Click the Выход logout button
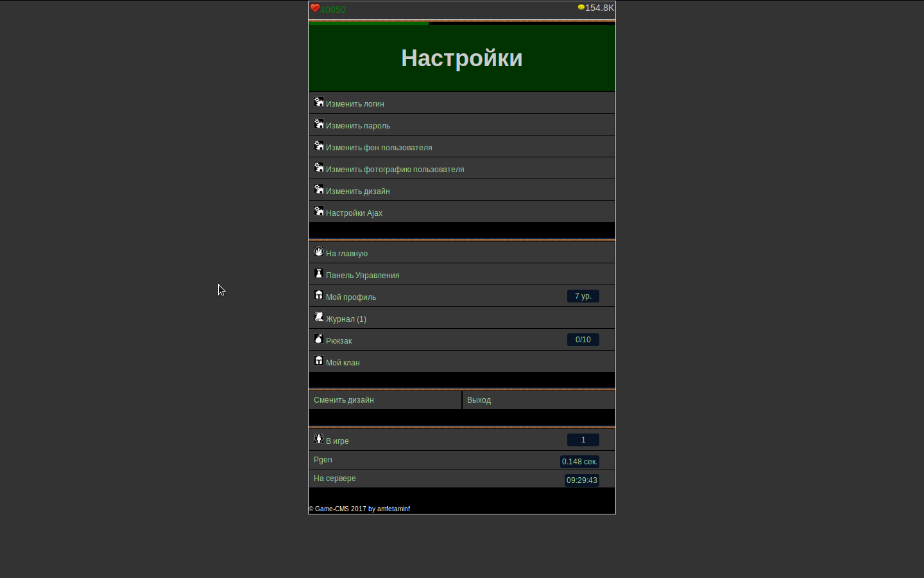 point(479,400)
